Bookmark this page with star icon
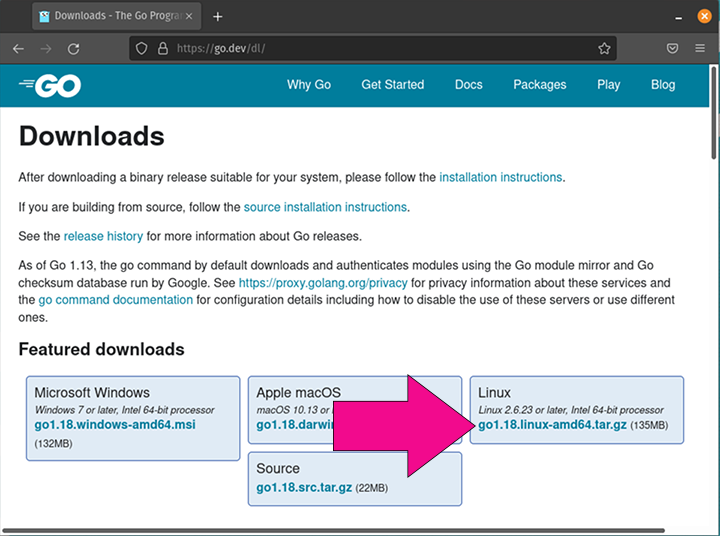Image resolution: width=720 pixels, height=536 pixels. pyautogui.click(x=604, y=48)
